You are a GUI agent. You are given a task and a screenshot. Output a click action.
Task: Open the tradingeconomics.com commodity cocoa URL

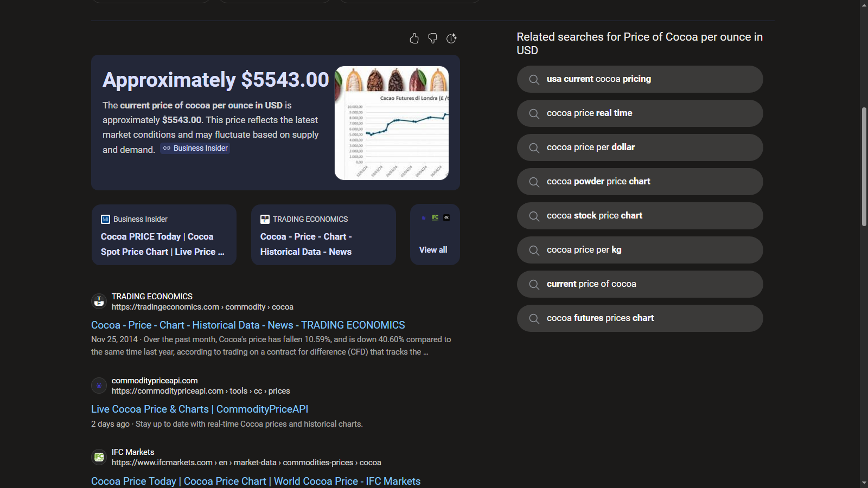[x=202, y=307]
